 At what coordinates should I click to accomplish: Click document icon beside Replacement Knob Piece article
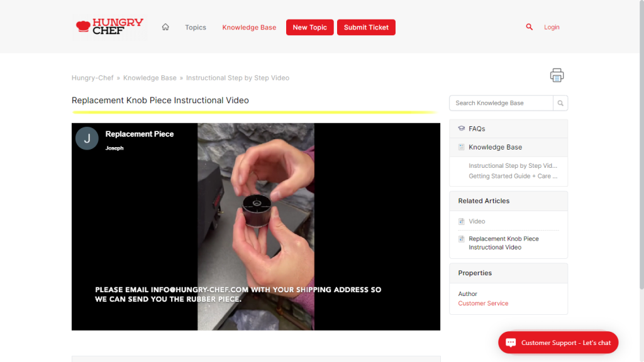461,239
